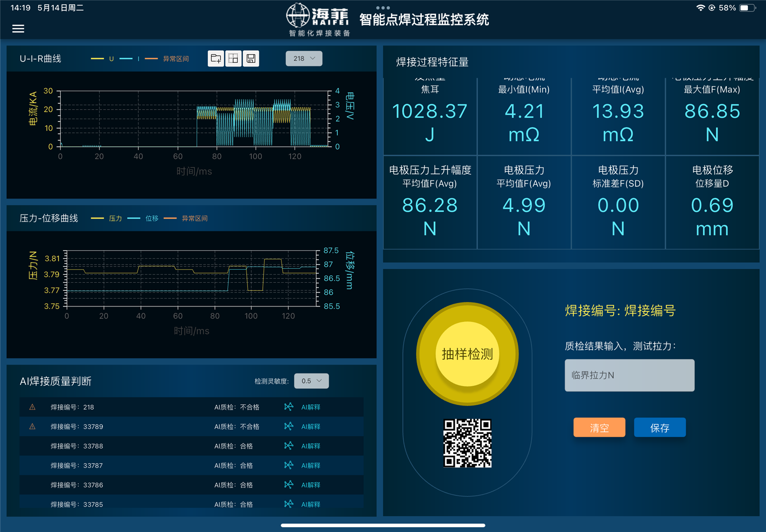Click the QR code below 抽样检测
Viewport: 766px width, 532px height.
(x=467, y=443)
